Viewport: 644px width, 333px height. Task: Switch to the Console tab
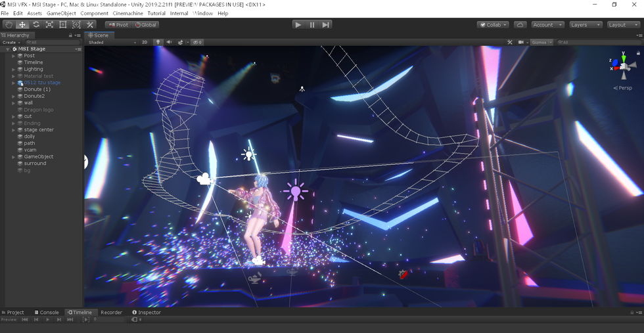47,313
